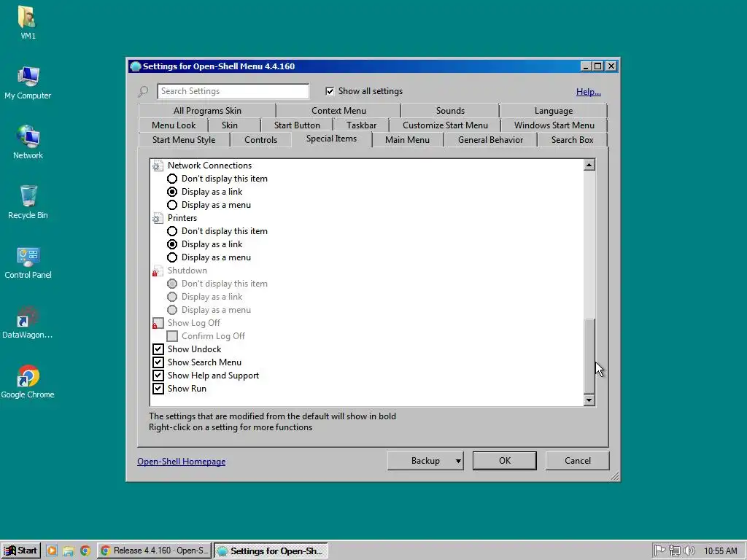Click the Printers setting icon
This screenshot has width=747, height=560.
point(158,218)
